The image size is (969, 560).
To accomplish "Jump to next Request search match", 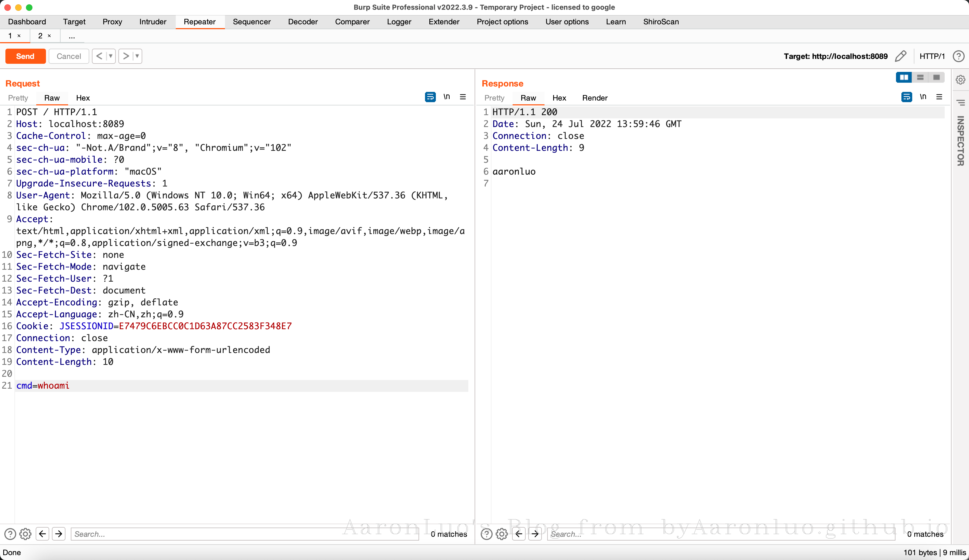I will pyautogui.click(x=59, y=534).
